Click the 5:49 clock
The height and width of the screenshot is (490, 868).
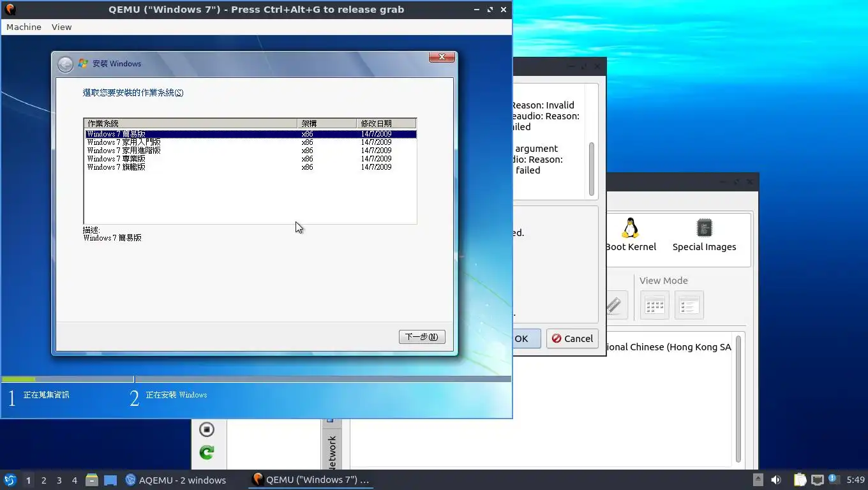[x=855, y=480]
